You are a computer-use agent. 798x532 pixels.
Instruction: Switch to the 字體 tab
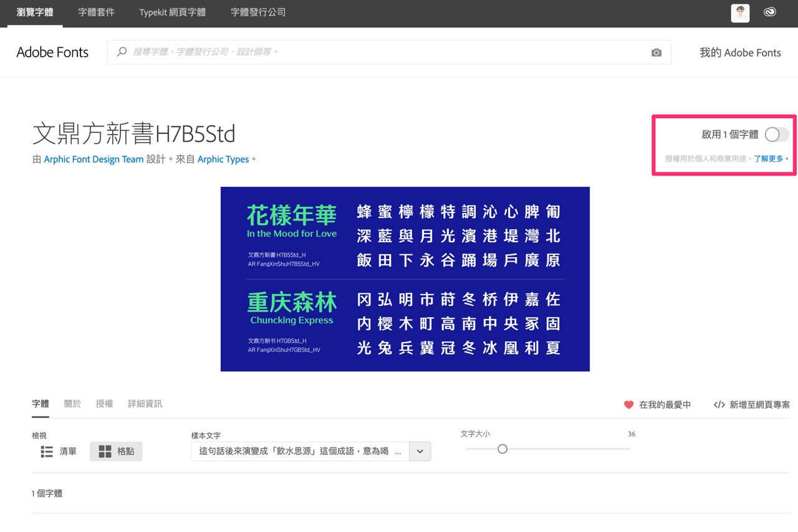click(41, 404)
